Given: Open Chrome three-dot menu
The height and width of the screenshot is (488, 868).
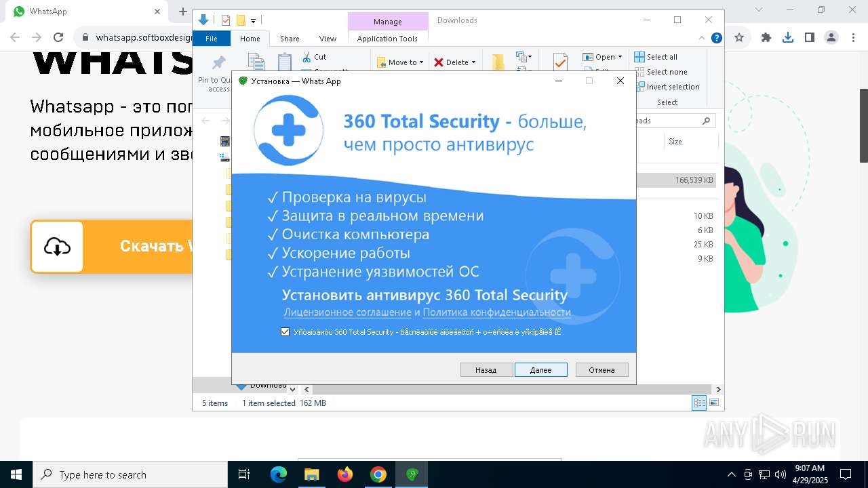Looking at the screenshot, I should click(x=853, y=38).
